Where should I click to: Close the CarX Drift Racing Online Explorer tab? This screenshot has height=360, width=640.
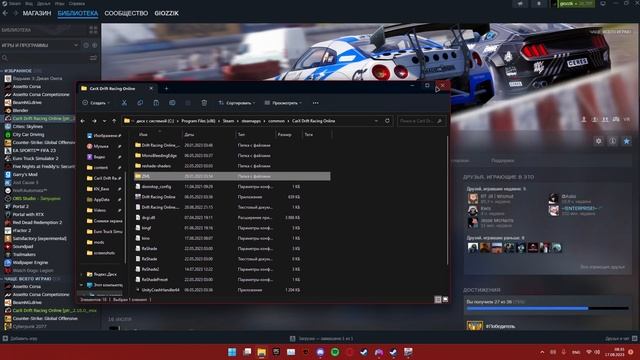point(151,88)
